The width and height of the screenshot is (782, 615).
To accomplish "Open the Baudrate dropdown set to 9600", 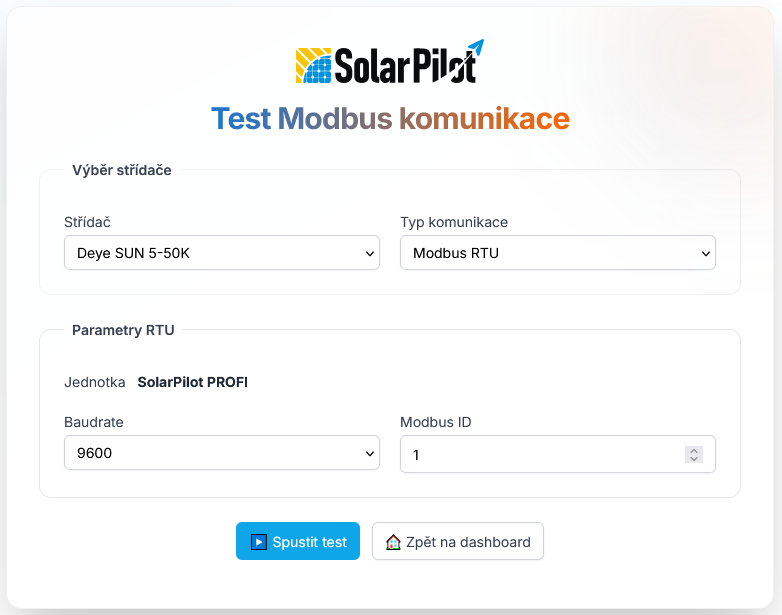I will [221, 453].
